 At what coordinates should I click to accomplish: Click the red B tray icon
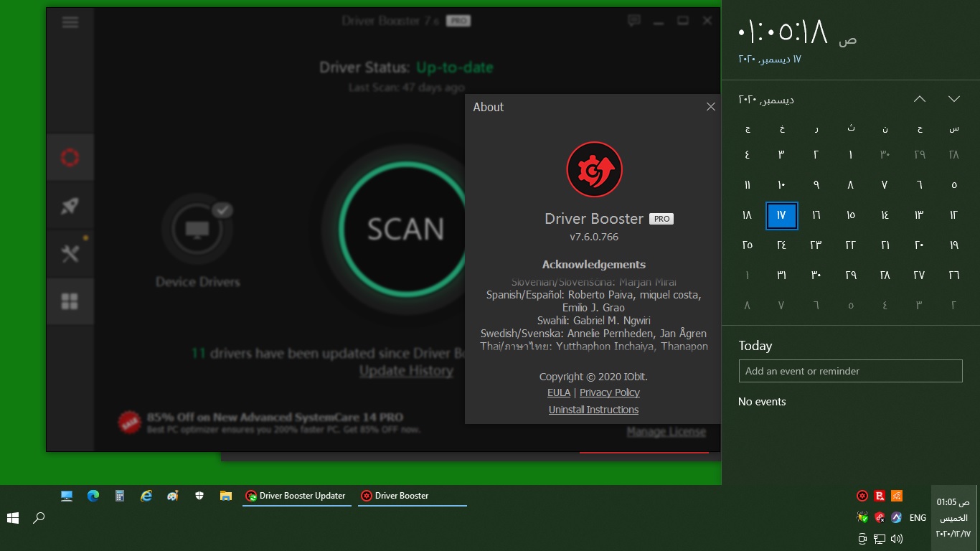(880, 496)
